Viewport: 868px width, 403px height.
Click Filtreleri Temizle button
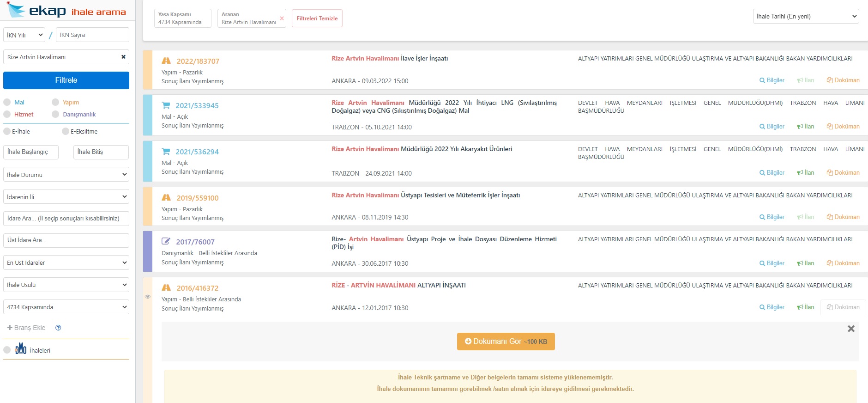317,18
